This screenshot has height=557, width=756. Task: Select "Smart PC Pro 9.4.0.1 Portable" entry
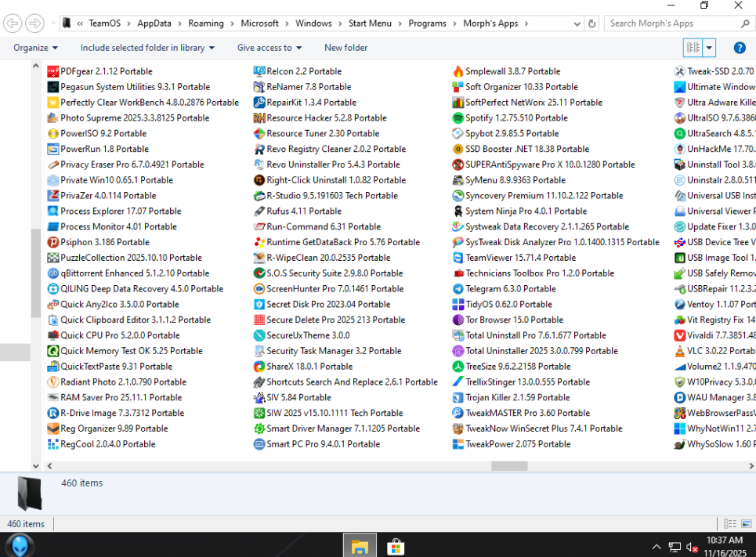pyautogui.click(x=317, y=444)
